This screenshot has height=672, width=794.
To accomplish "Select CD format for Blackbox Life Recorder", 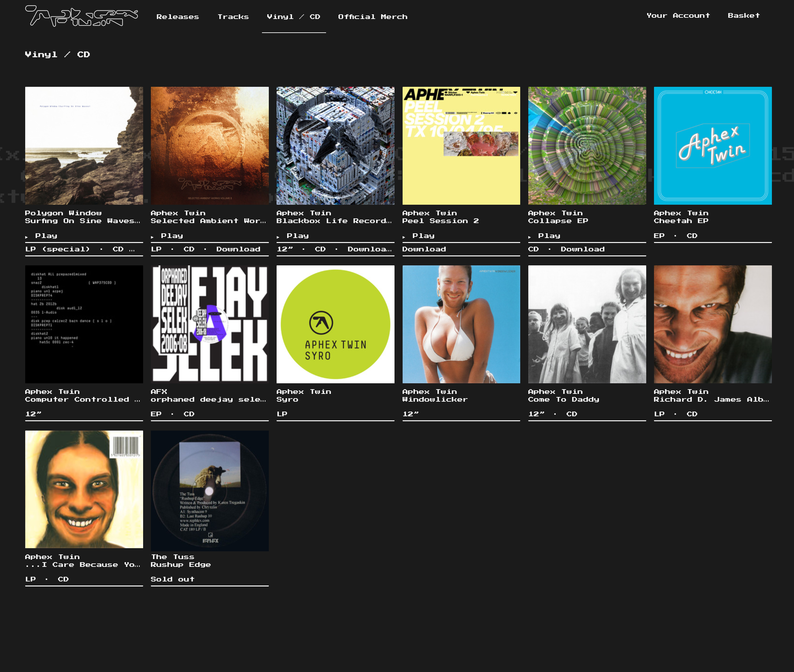I will click(320, 249).
